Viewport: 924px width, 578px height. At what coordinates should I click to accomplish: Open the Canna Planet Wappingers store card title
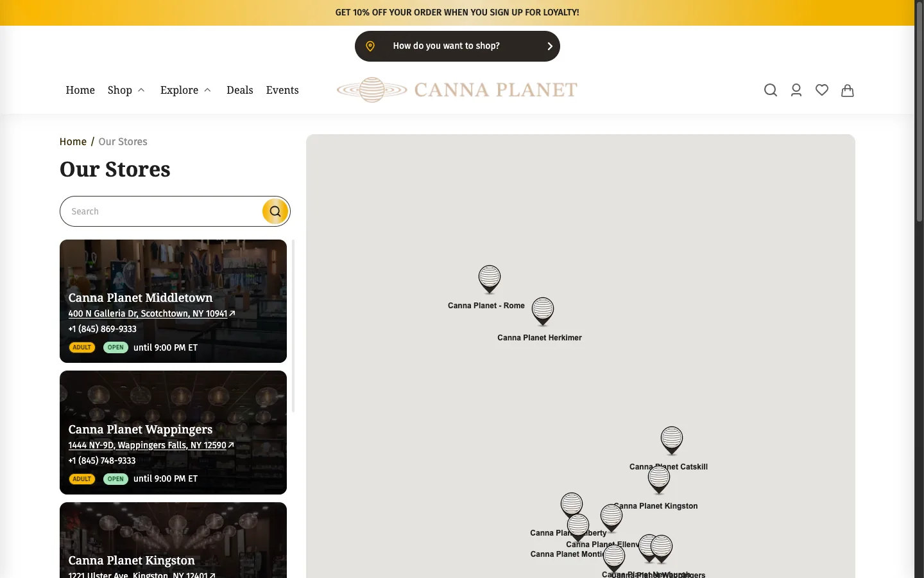(141, 430)
